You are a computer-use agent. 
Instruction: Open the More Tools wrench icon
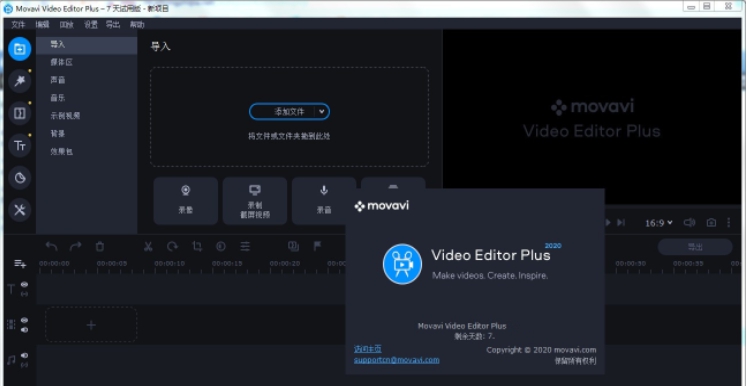pyautogui.click(x=20, y=210)
